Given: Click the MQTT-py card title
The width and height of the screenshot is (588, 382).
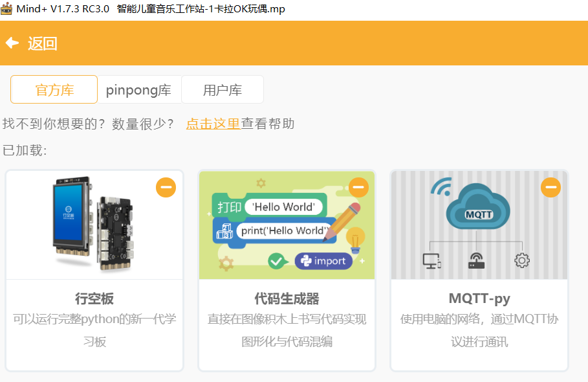Looking at the screenshot, I should pyautogui.click(x=479, y=298).
